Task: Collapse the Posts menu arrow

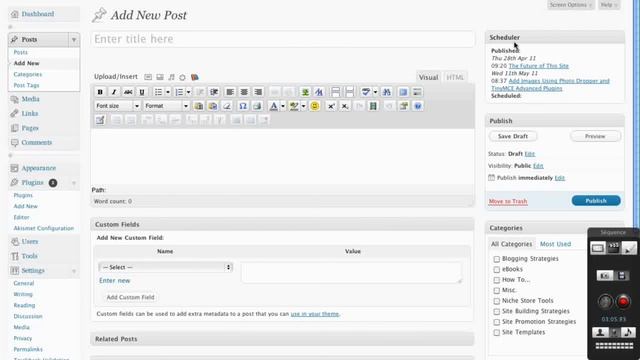Action: (x=74, y=40)
